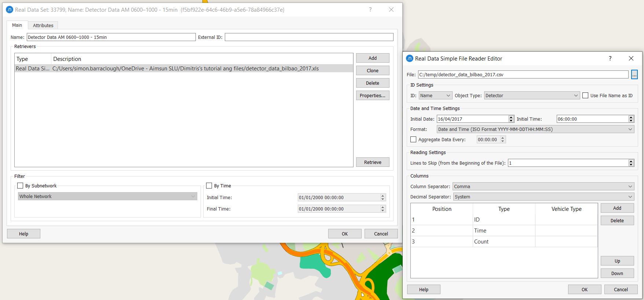Close the Real Data Simple File Reader Editor
This screenshot has height=300, width=644.
631,58
